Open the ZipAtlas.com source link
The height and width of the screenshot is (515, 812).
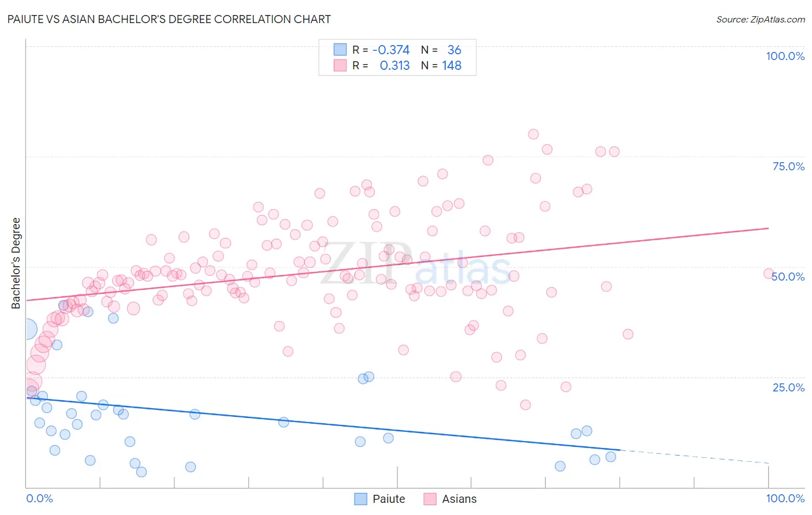point(760,19)
